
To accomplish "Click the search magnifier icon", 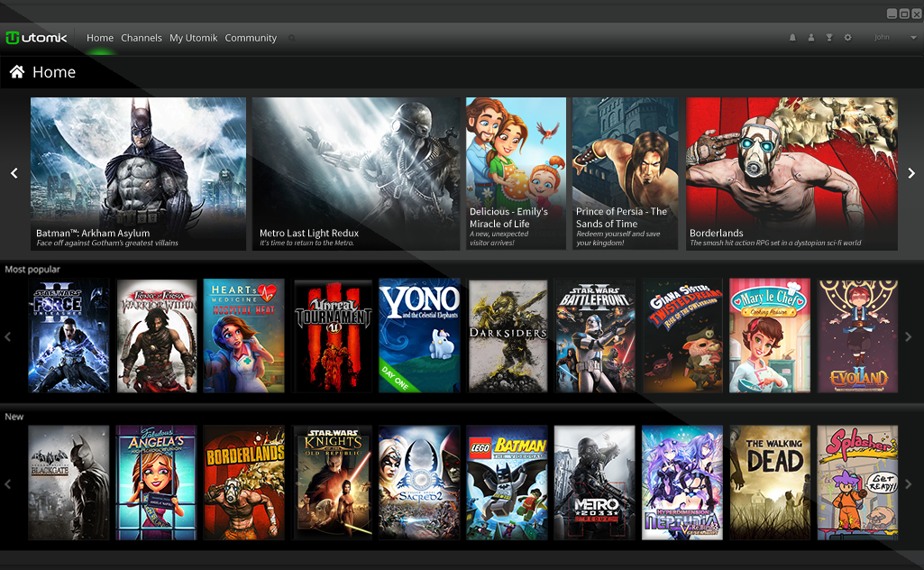I will pos(292,38).
